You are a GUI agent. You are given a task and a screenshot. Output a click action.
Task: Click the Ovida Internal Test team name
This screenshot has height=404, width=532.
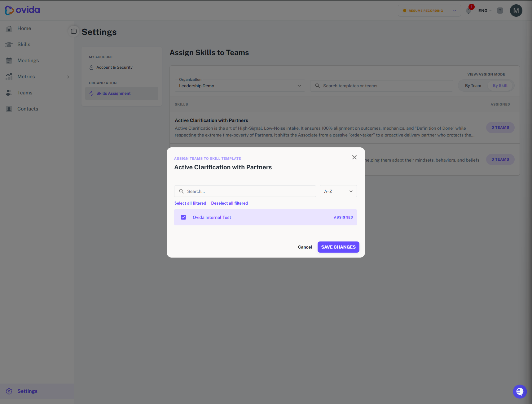[x=212, y=217]
